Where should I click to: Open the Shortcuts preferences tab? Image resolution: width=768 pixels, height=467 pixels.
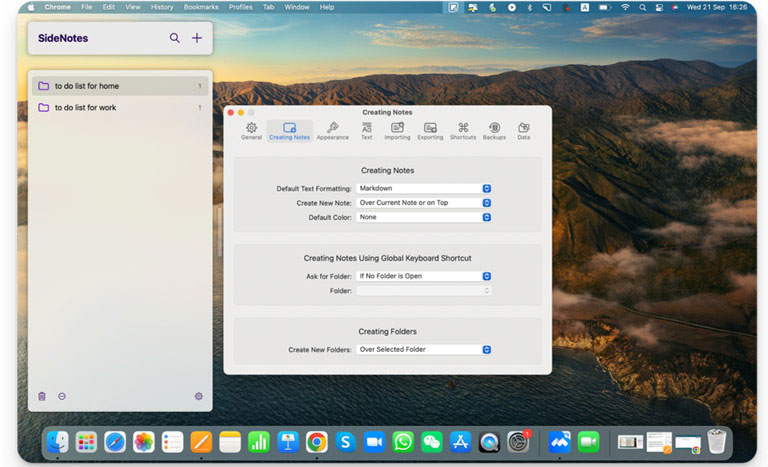coord(463,131)
